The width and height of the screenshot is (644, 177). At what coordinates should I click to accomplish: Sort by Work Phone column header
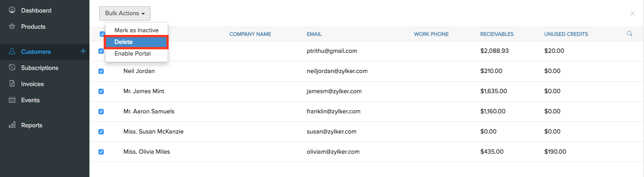[x=431, y=34]
